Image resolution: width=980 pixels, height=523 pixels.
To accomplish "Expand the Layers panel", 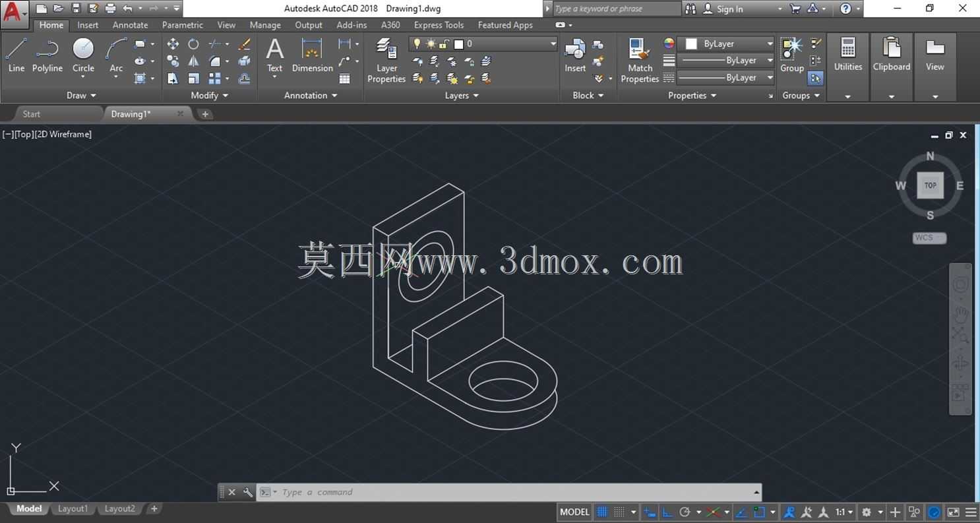I will point(462,95).
